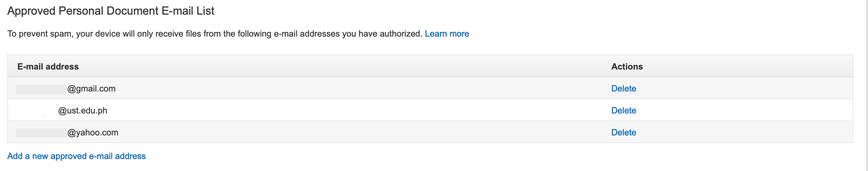Select the @ust.edu.ph address text

(83, 110)
